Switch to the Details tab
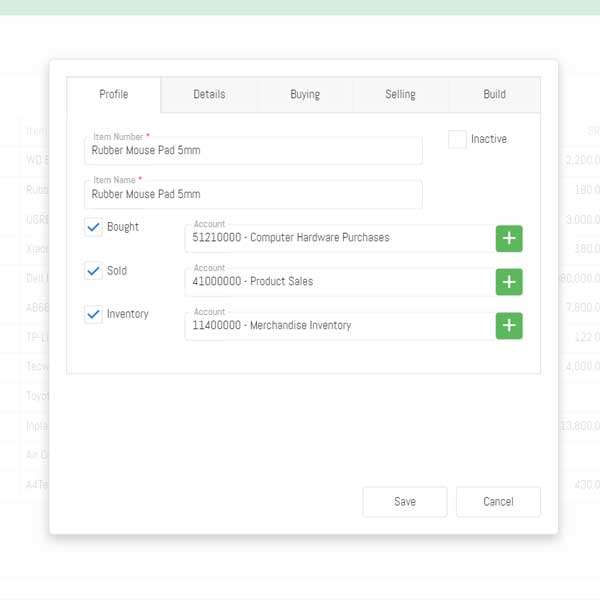The image size is (600, 600). (209, 95)
